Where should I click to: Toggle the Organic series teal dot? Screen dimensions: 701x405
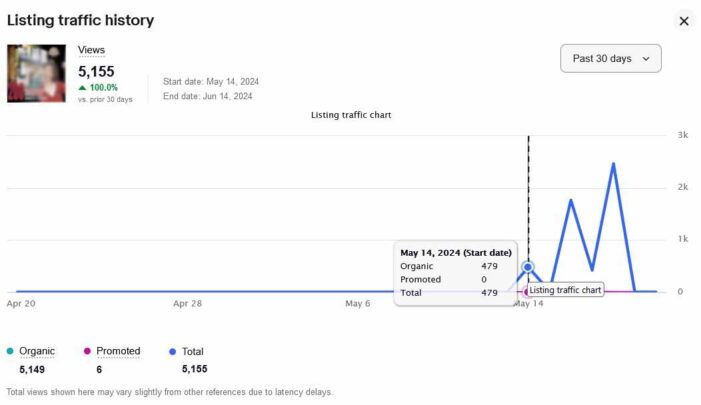(x=10, y=352)
